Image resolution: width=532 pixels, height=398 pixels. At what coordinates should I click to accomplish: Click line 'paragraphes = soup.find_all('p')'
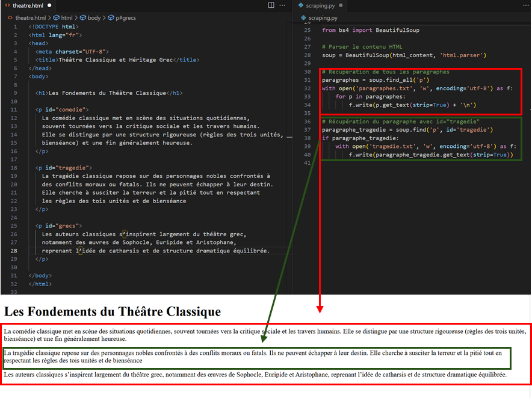(x=376, y=80)
